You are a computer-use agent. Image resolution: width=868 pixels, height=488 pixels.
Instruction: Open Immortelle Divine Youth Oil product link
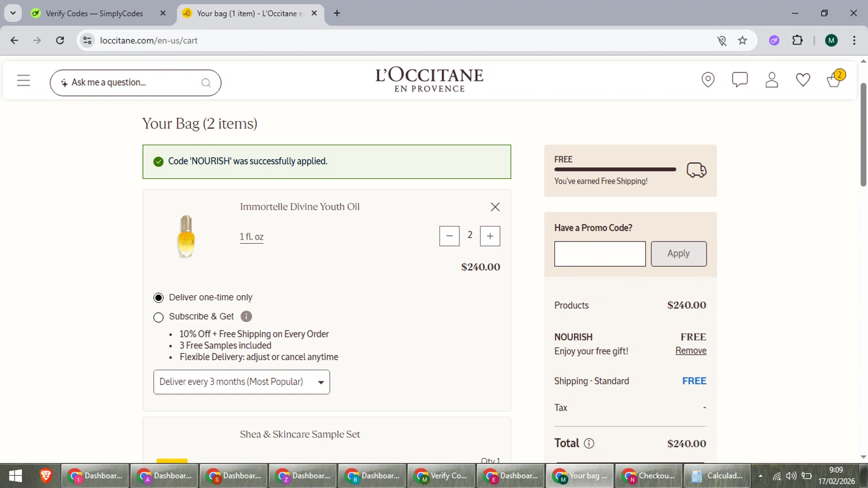300,207
